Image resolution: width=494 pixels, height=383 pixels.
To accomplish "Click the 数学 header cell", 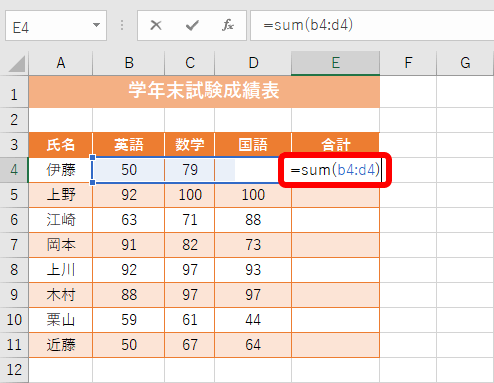I will [190, 145].
